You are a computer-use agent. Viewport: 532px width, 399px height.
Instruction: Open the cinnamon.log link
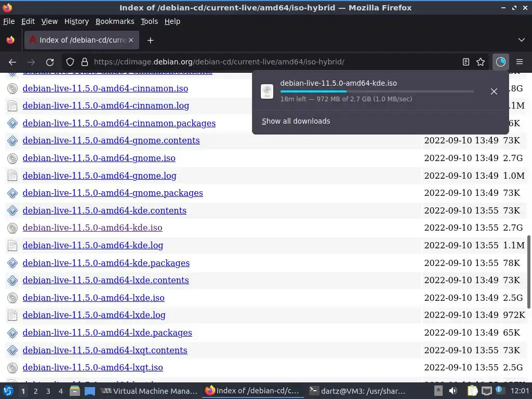(x=106, y=106)
